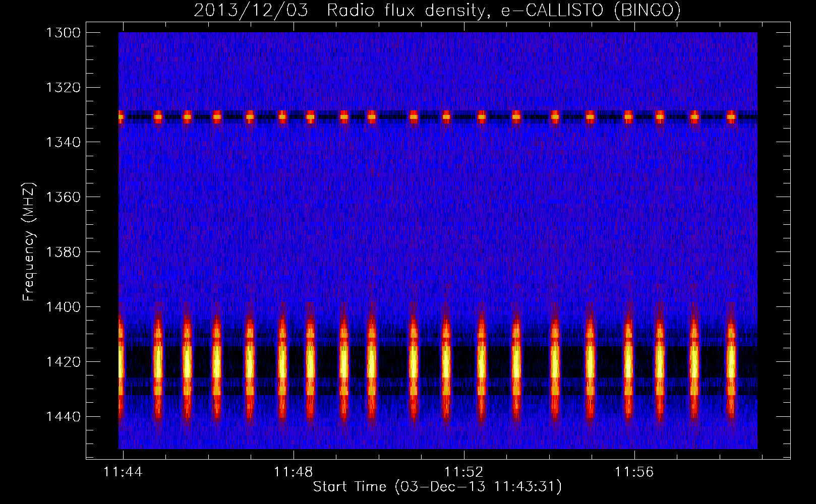The image size is (816, 504).
Task: Click the 11:56 time tick label
Action: [634, 472]
